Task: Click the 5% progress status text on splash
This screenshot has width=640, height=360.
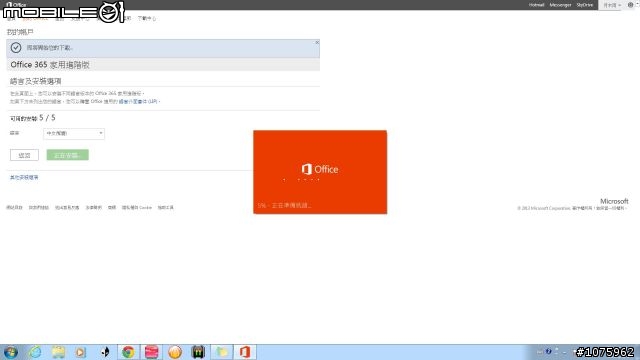Action: pyautogui.click(x=284, y=205)
